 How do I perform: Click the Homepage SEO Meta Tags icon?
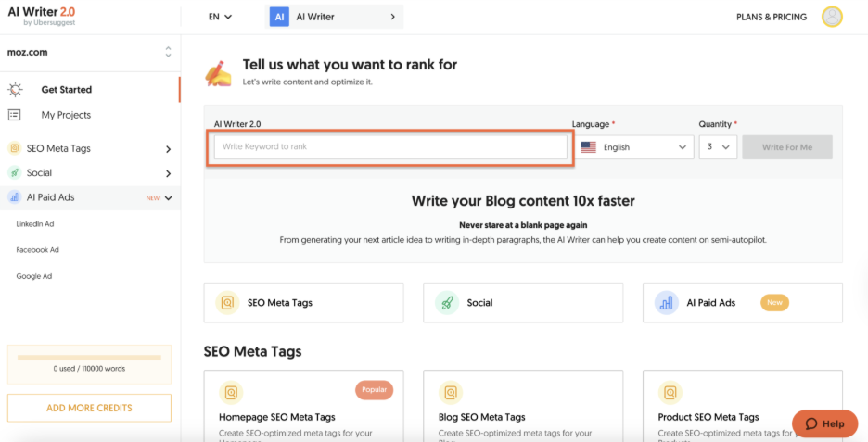coord(231,393)
